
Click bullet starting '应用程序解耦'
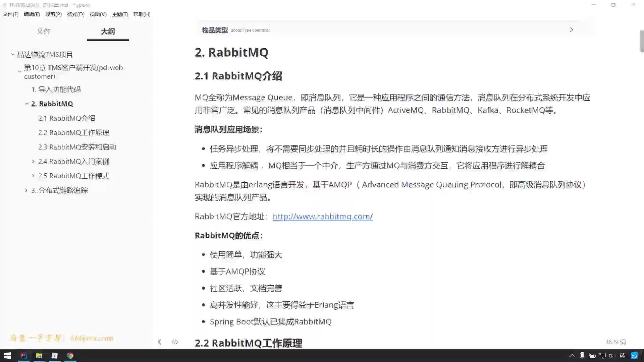click(x=377, y=166)
